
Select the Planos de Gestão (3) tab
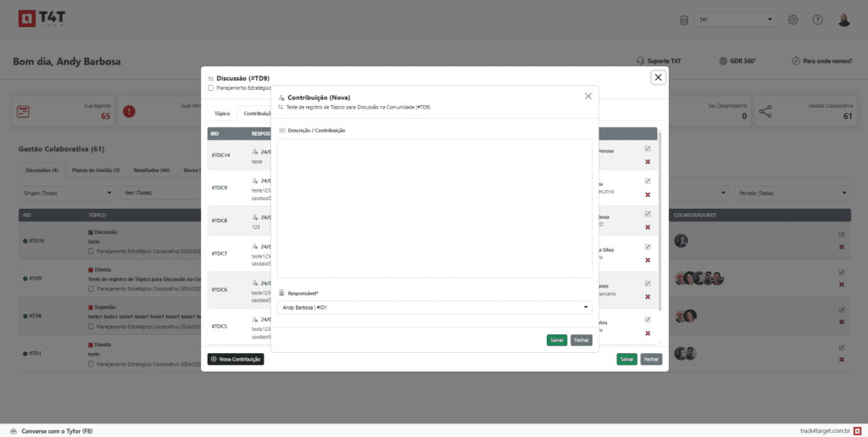[x=96, y=170]
